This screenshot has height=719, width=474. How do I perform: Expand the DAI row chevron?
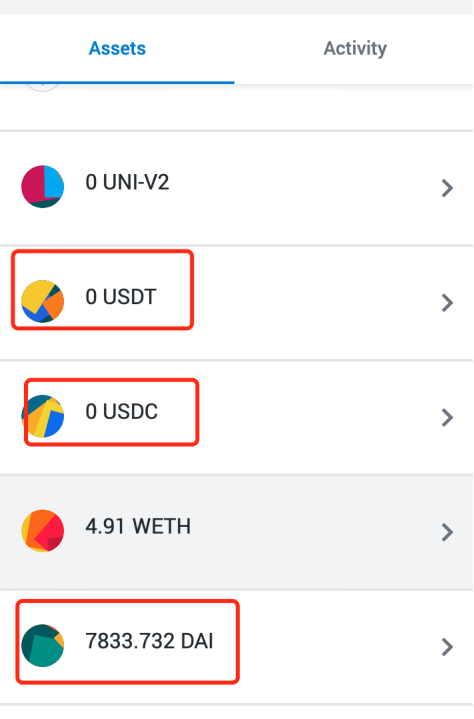click(447, 647)
